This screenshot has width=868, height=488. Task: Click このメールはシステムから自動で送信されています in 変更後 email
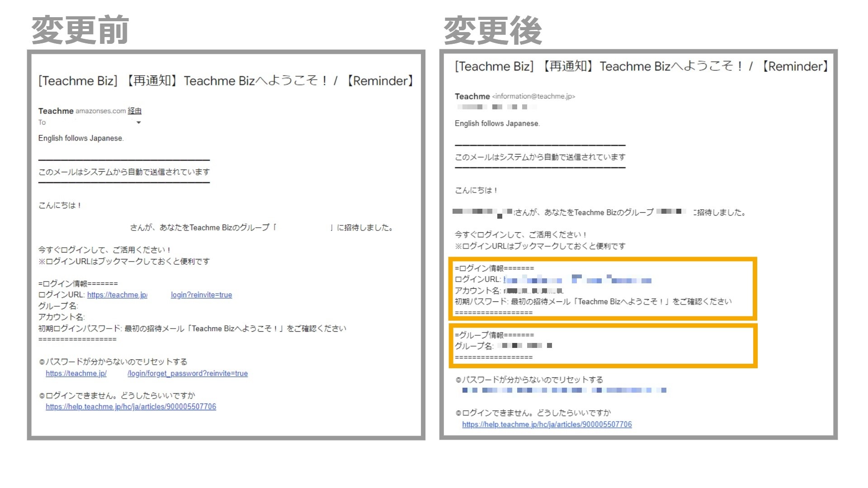540,157
